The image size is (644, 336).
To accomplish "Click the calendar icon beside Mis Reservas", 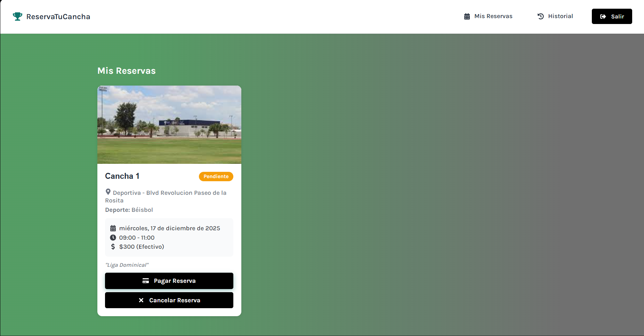I will [467, 16].
